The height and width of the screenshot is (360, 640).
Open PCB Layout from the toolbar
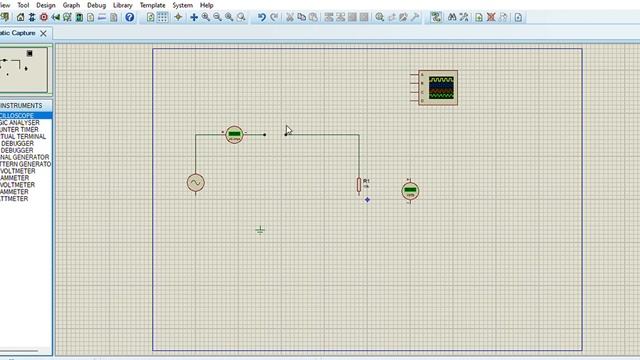[44, 17]
